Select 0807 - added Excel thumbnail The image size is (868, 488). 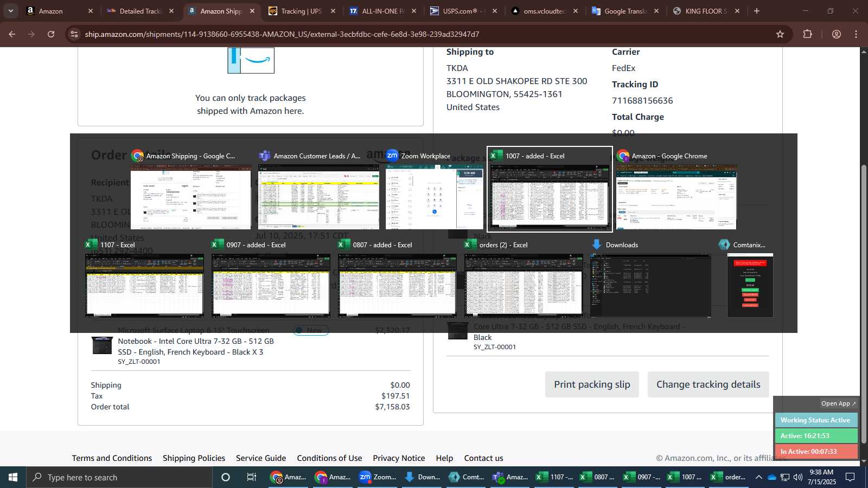click(x=397, y=279)
